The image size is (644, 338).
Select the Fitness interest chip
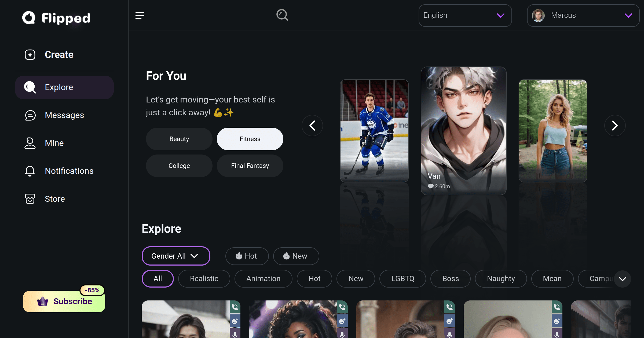[250, 139]
